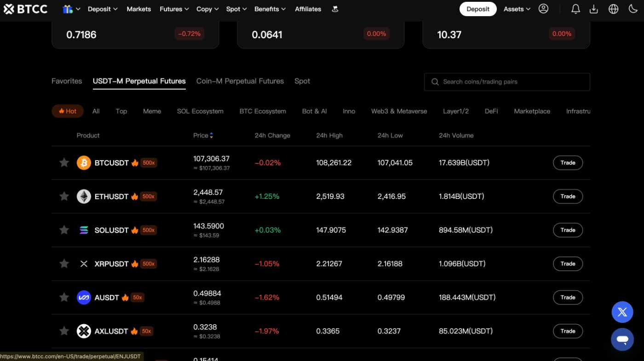
Task: Click the Ethereum coin icon
Action: 84,196
